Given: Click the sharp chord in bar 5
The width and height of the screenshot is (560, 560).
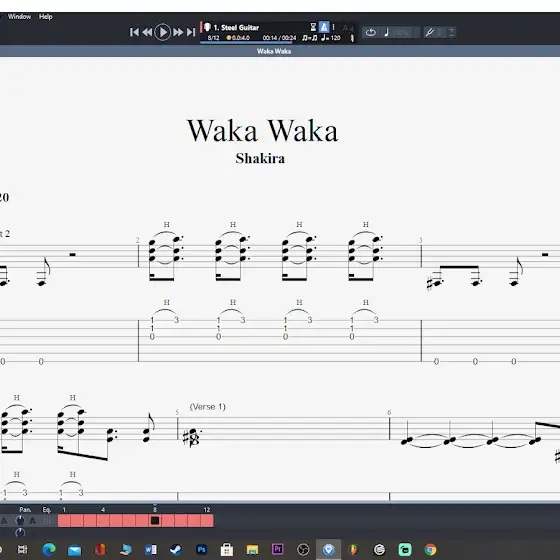Looking at the screenshot, I should [191, 438].
